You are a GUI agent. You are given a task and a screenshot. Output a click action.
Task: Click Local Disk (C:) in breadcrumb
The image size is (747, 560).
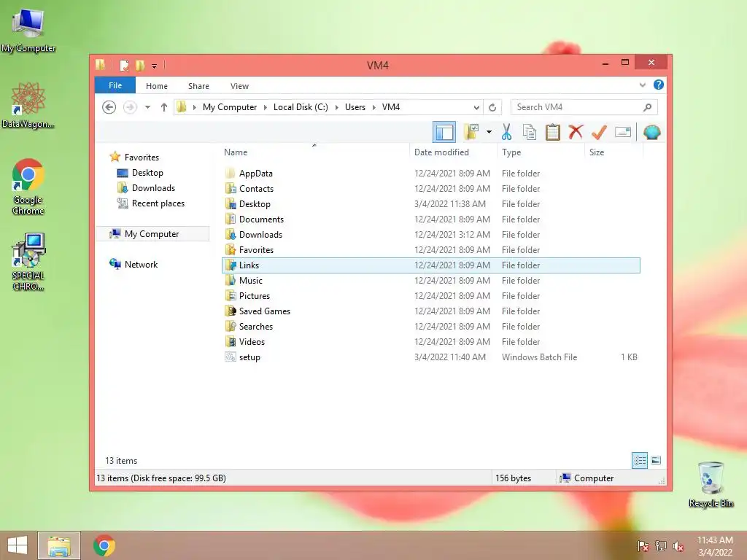pos(301,107)
